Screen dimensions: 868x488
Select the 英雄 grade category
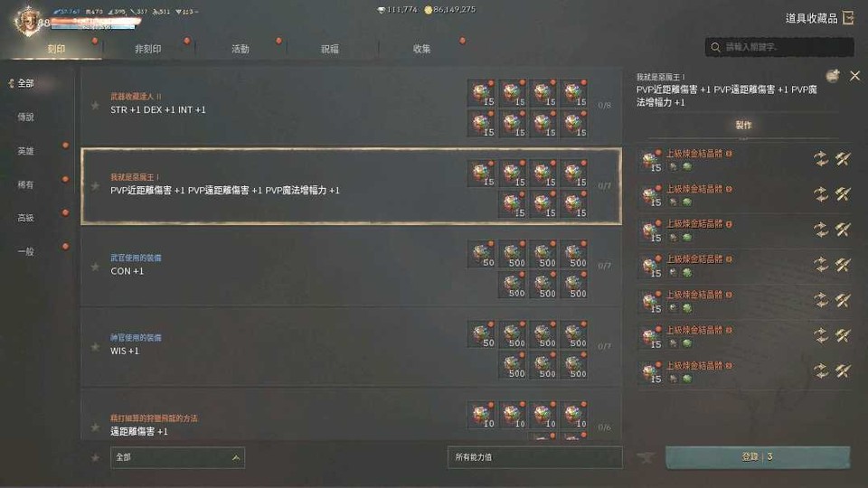pyautogui.click(x=25, y=151)
